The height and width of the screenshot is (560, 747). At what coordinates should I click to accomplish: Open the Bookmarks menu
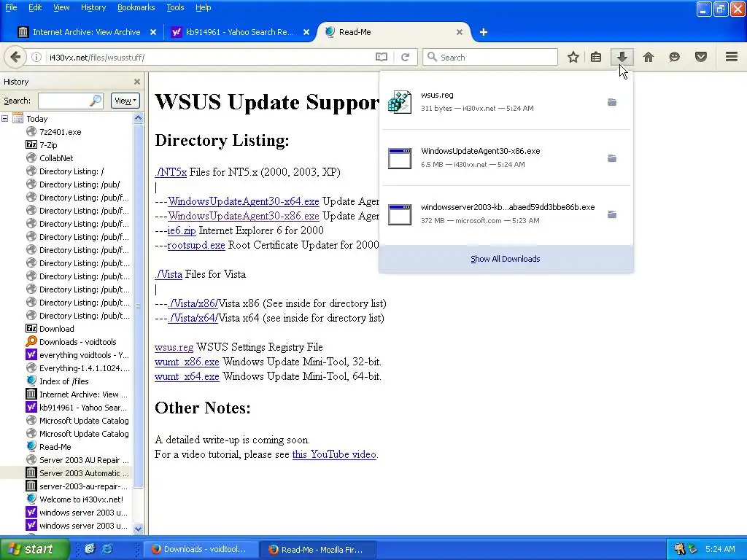pos(136,7)
